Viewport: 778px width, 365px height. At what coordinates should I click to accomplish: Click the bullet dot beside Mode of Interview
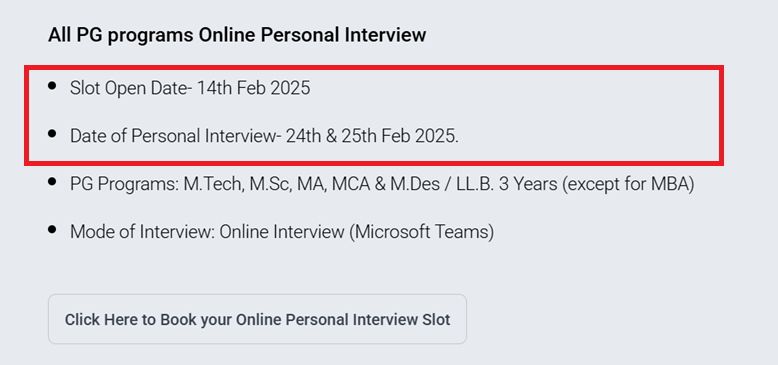point(52,229)
